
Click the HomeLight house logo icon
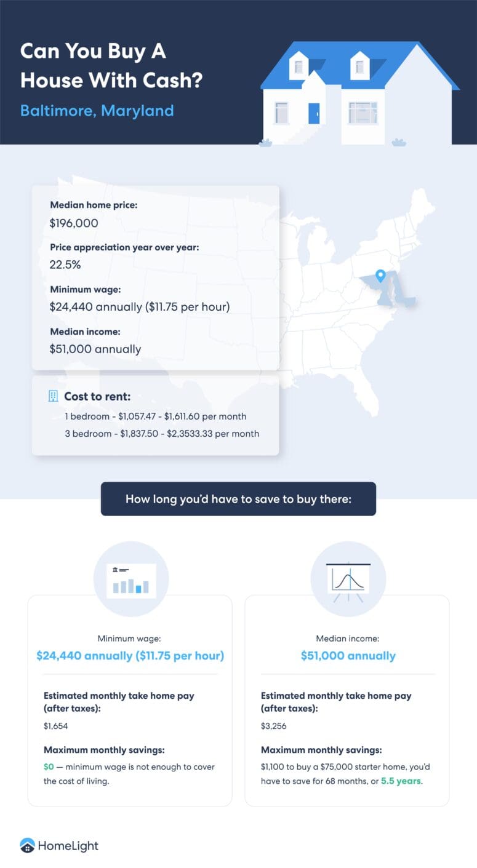[x=27, y=846]
